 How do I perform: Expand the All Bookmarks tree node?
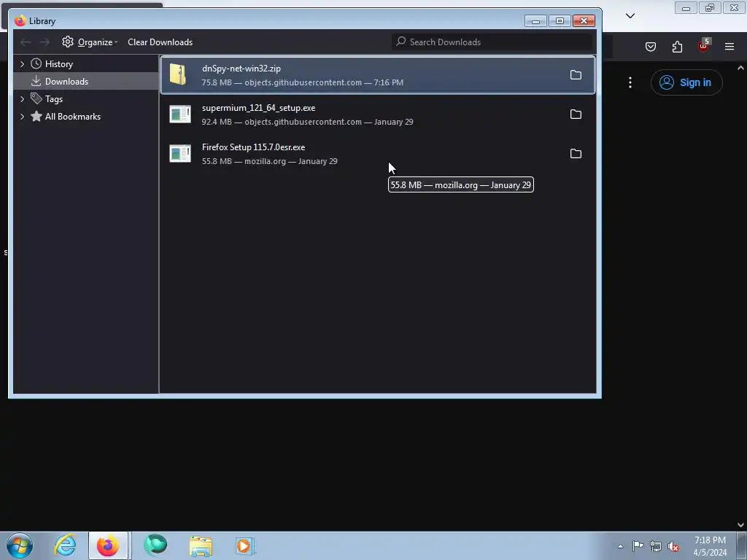pos(22,117)
